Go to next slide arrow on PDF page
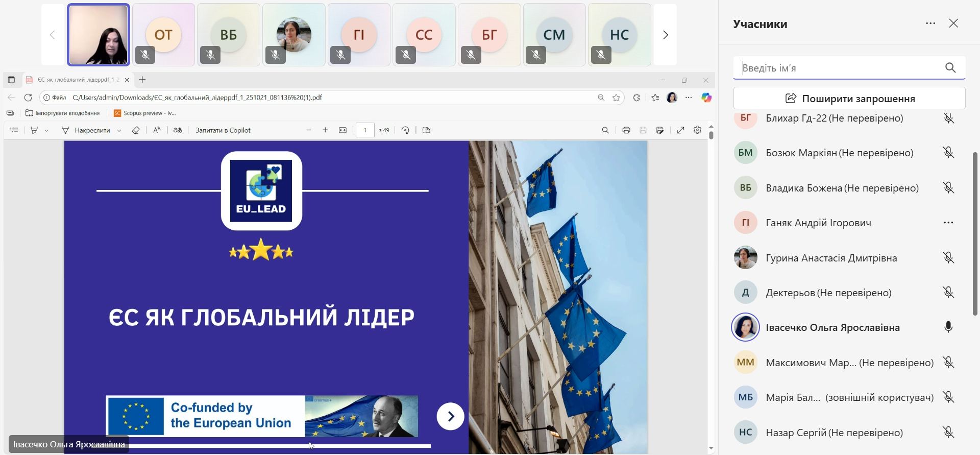Screen dimensions: 980x455 click(x=450, y=417)
